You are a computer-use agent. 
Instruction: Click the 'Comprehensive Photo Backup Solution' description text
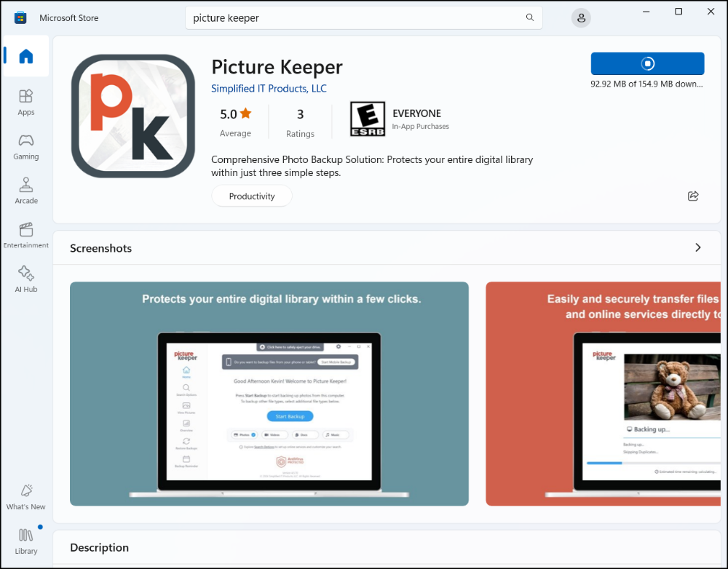coord(372,166)
